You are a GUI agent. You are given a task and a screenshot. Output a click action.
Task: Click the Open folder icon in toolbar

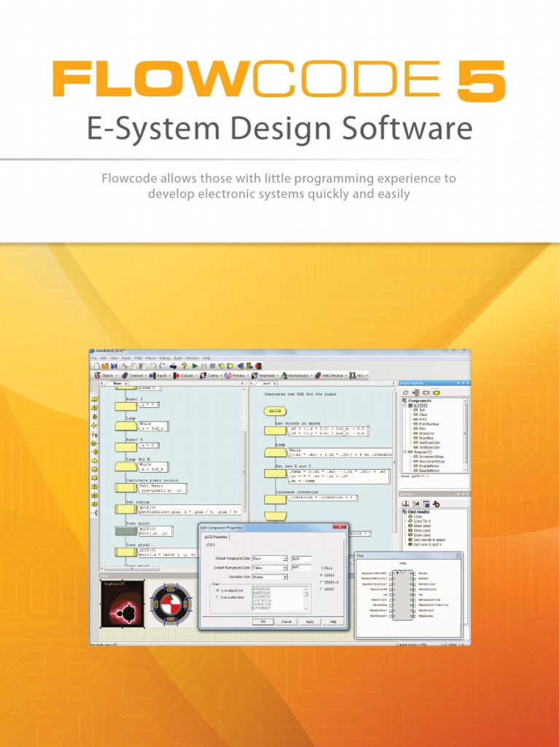point(105,366)
